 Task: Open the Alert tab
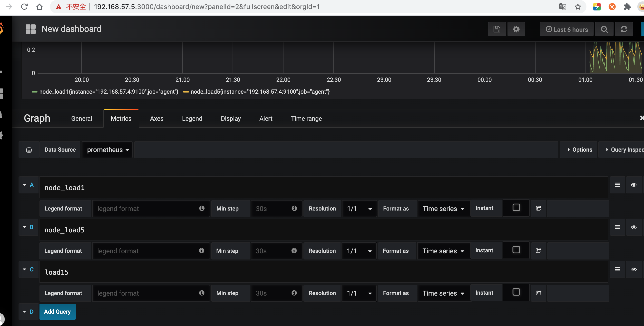266,119
